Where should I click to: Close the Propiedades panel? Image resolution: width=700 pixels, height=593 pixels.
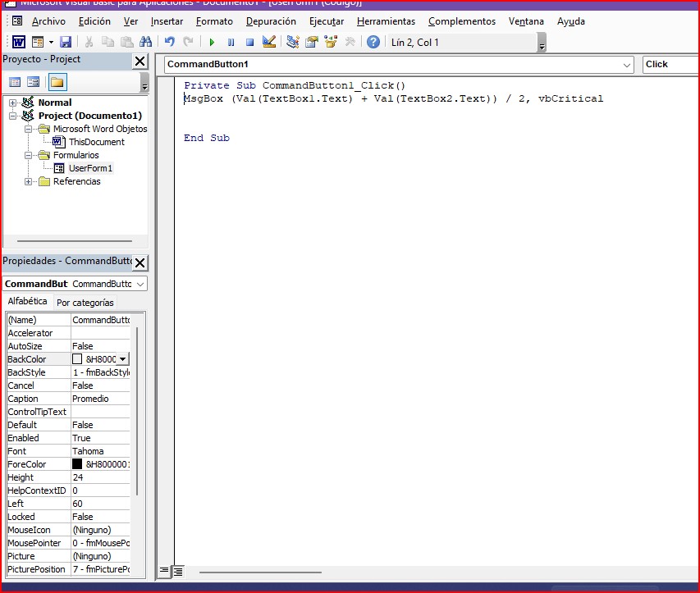140,262
